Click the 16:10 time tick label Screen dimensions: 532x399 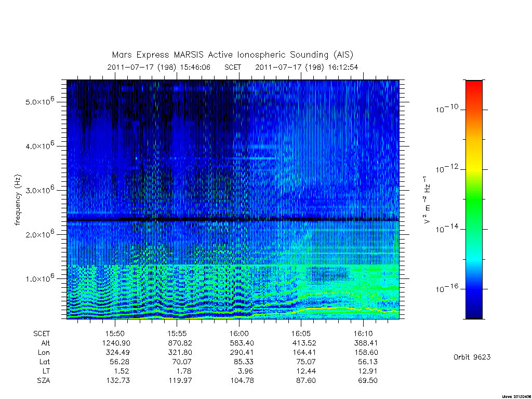tap(363, 334)
